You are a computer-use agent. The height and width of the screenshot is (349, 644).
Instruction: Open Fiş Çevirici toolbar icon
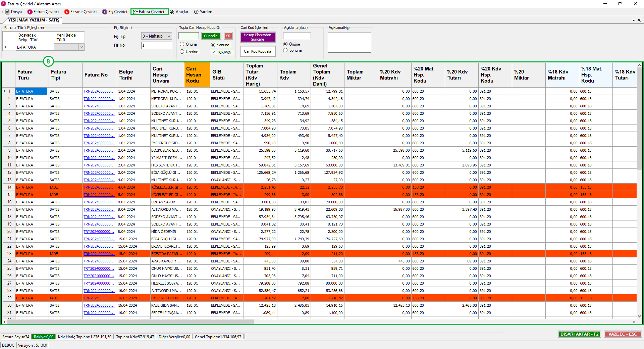[105, 12]
